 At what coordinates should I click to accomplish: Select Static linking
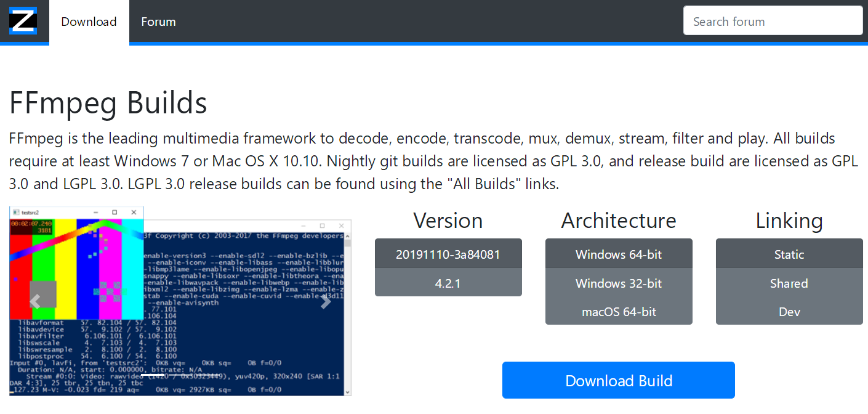(789, 254)
